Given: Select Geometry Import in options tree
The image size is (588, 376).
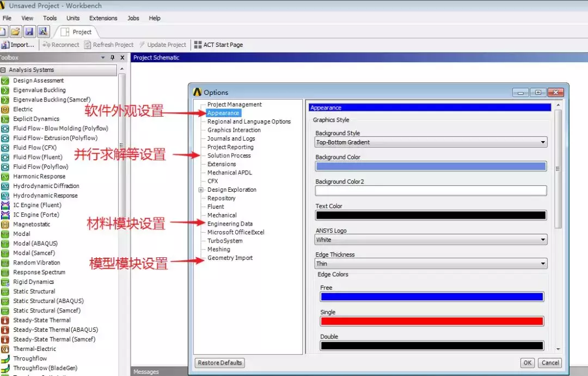Looking at the screenshot, I should (x=230, y=258).
